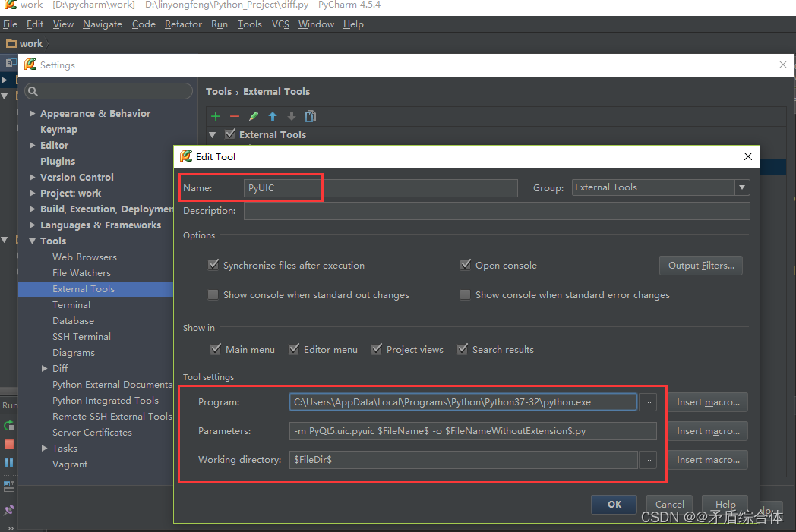Click OK in Edit Tool dialog
796x532 pixels.
(x=614, y=504)
